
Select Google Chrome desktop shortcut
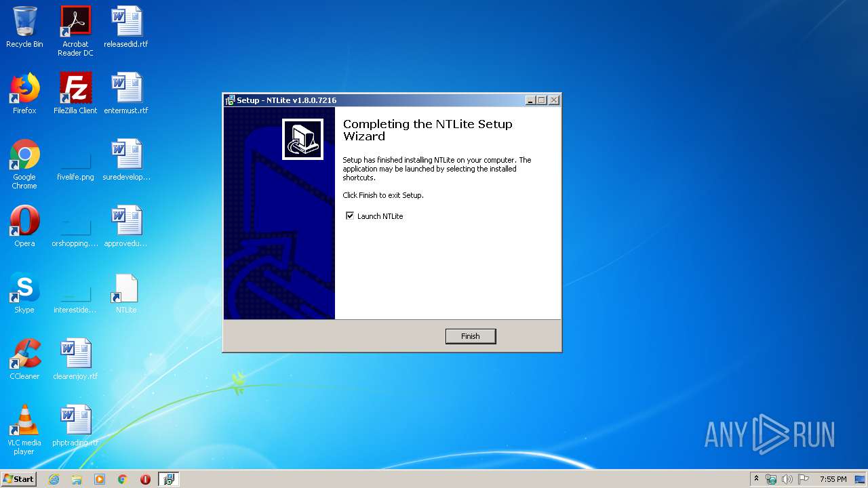pos(24,165)
